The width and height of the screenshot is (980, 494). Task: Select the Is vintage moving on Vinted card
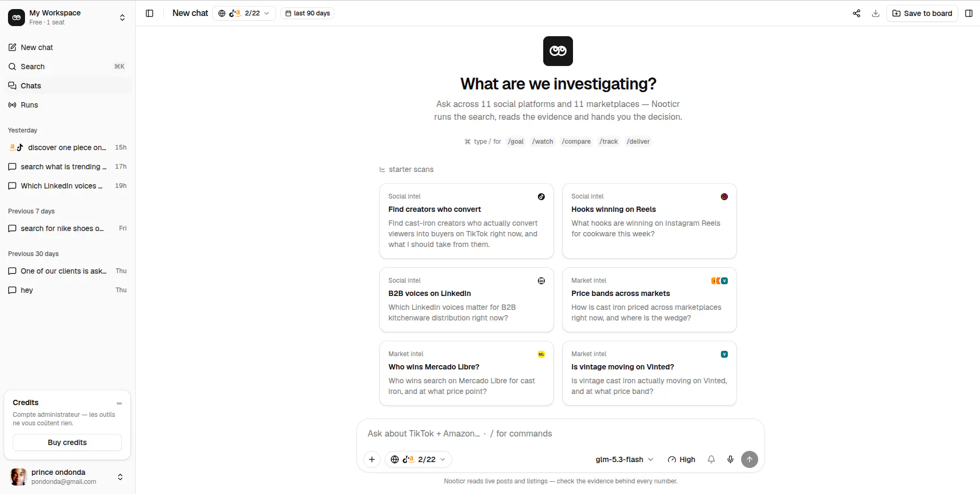coord(650,373)
